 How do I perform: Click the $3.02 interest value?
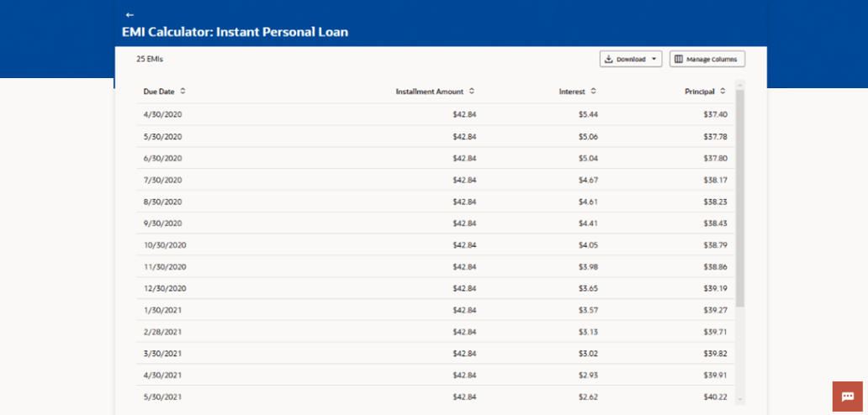click(x=589, y=354)
